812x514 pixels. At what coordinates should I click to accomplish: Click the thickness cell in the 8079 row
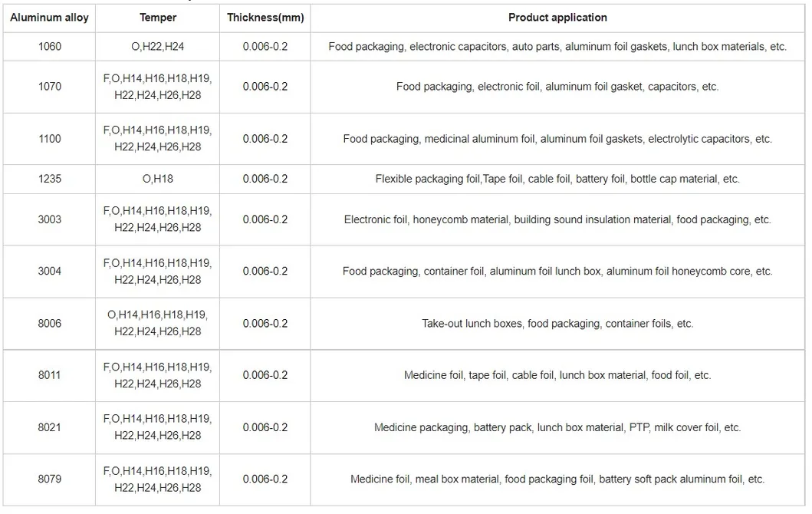[x=265, y=479]
